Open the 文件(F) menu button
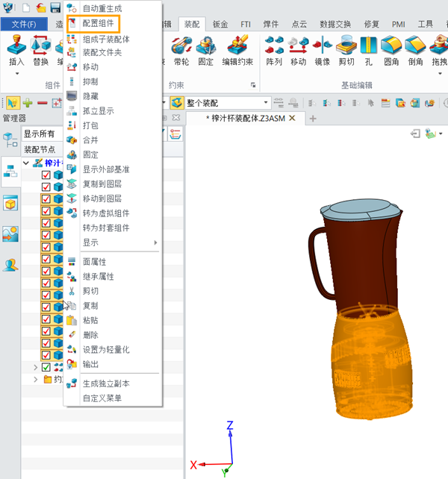This screenshot has height=479, width=448. coord(24,24)
